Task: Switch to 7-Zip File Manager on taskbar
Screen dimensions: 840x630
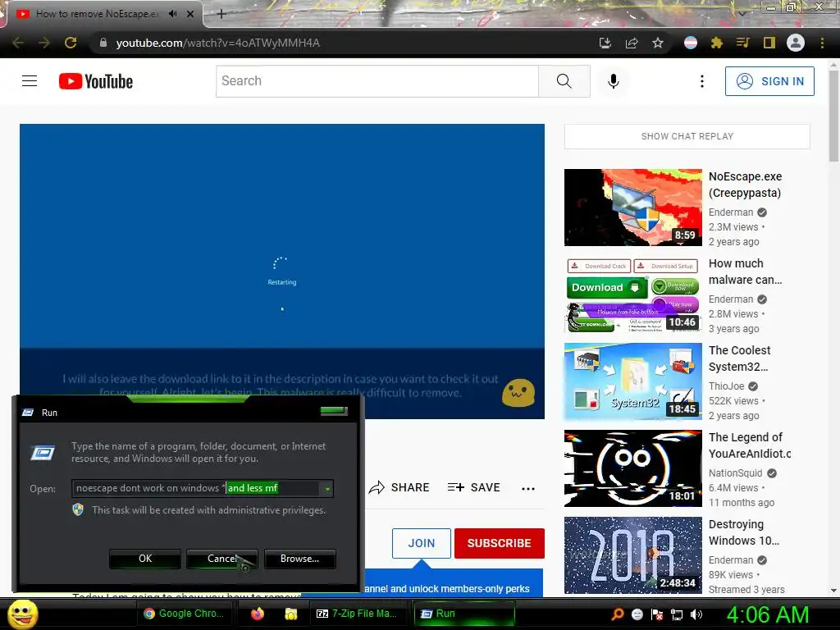Action: point(358,614)
